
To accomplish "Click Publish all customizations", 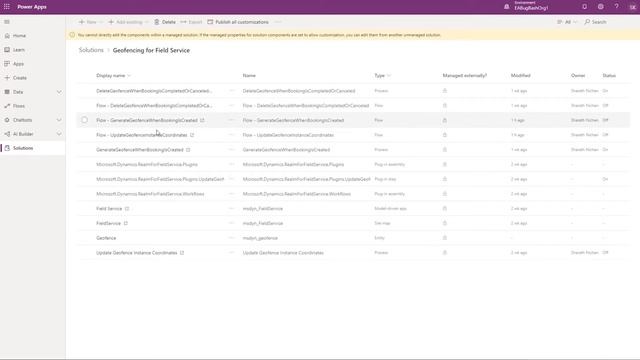I will tap(238, 22).
